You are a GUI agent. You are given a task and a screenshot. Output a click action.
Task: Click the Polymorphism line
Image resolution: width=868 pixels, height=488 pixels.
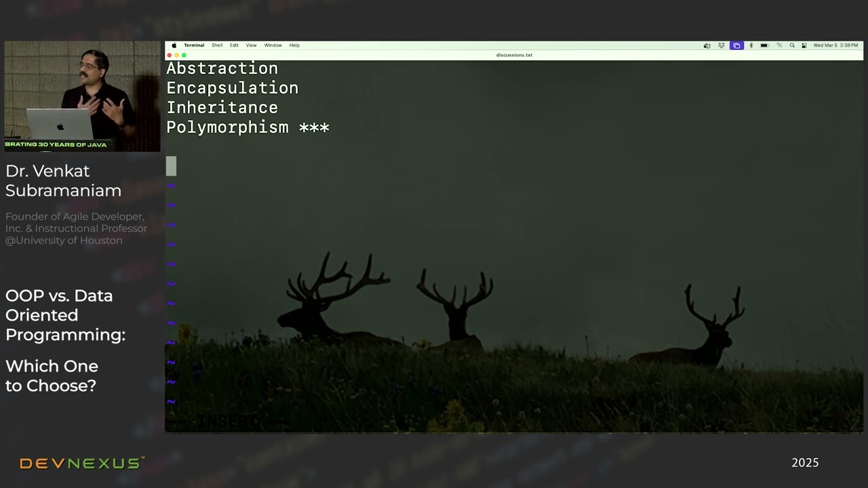(x=248, y=127)
